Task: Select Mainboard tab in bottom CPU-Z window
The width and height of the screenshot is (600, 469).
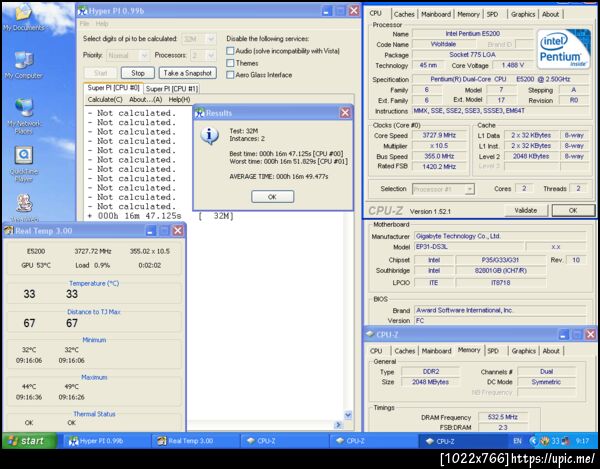Action: tap(436, 351)
